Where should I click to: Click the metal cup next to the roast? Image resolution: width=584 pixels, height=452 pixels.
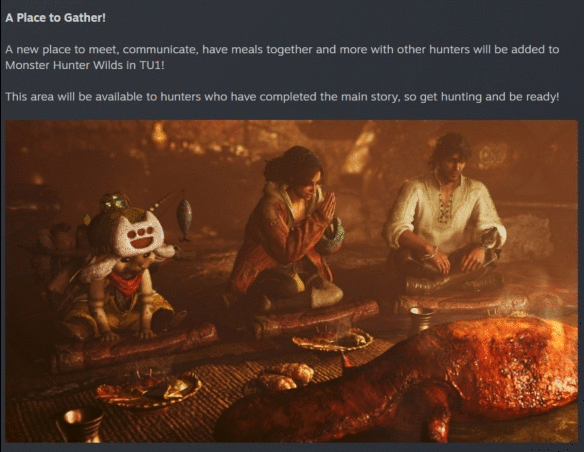[x=421, y=318]
